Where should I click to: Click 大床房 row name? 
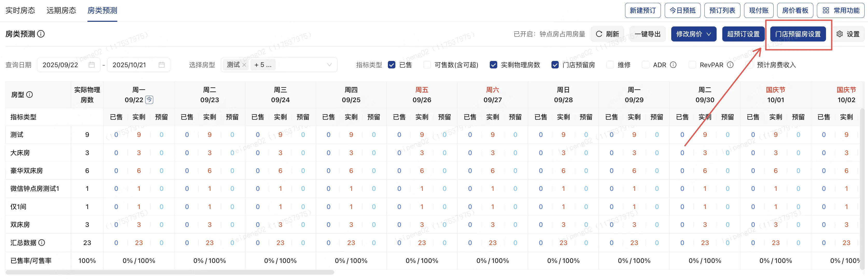tap(20, 153)
